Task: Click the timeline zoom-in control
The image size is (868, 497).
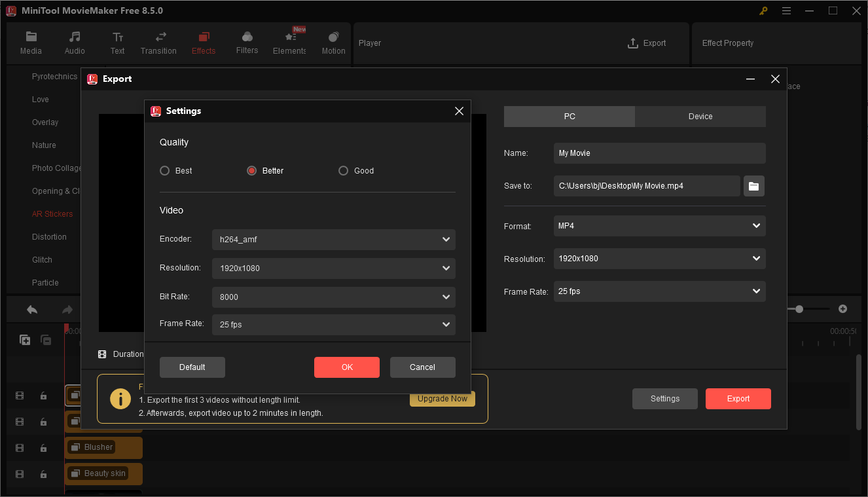Action: coord(842,308)
